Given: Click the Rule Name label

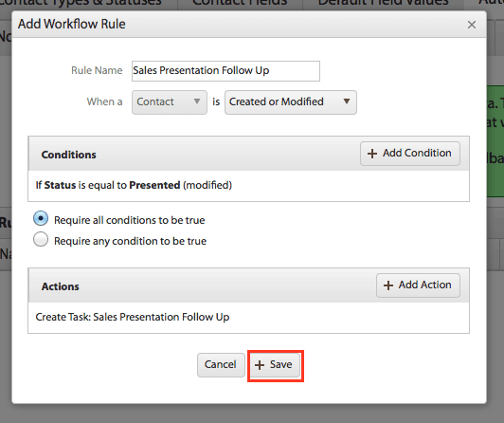Looking at the screenshot, I should 97,70.
